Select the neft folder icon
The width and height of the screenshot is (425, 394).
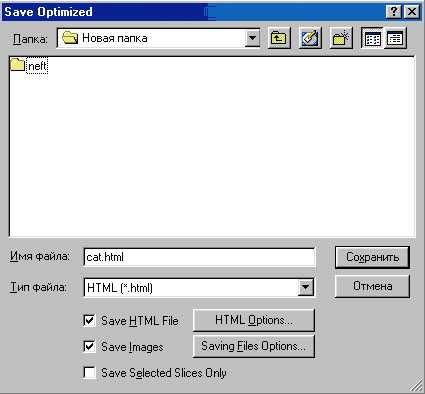[18, 65]
